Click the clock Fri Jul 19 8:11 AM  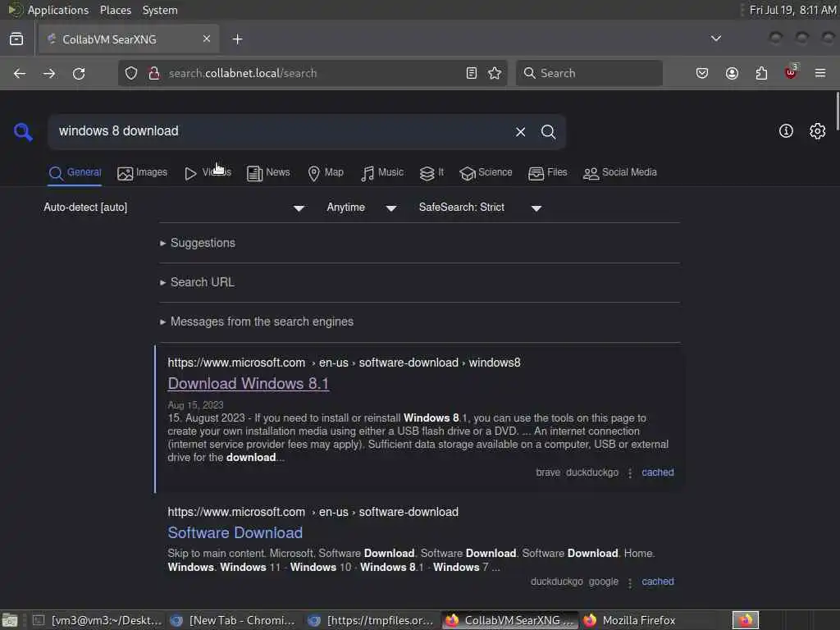click(793, 10)
